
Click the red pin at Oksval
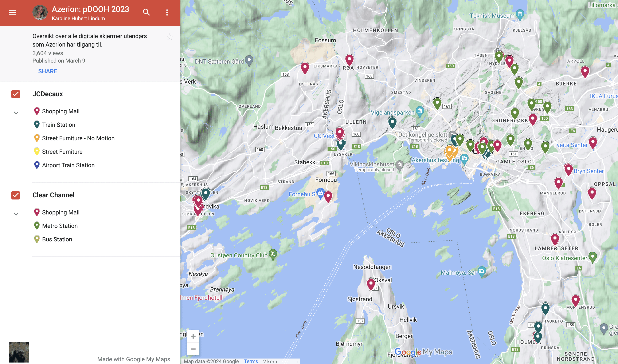pyautogui.click(x=371, y=284)
